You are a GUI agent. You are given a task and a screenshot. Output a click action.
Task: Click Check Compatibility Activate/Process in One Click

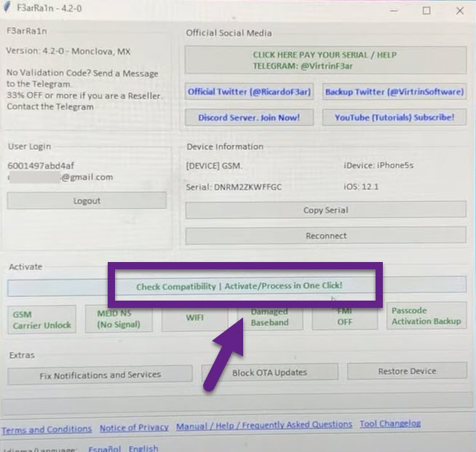[237, 286]
